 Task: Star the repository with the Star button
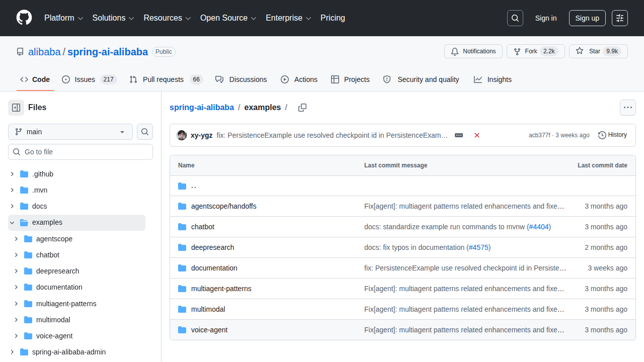coord(598,51)
